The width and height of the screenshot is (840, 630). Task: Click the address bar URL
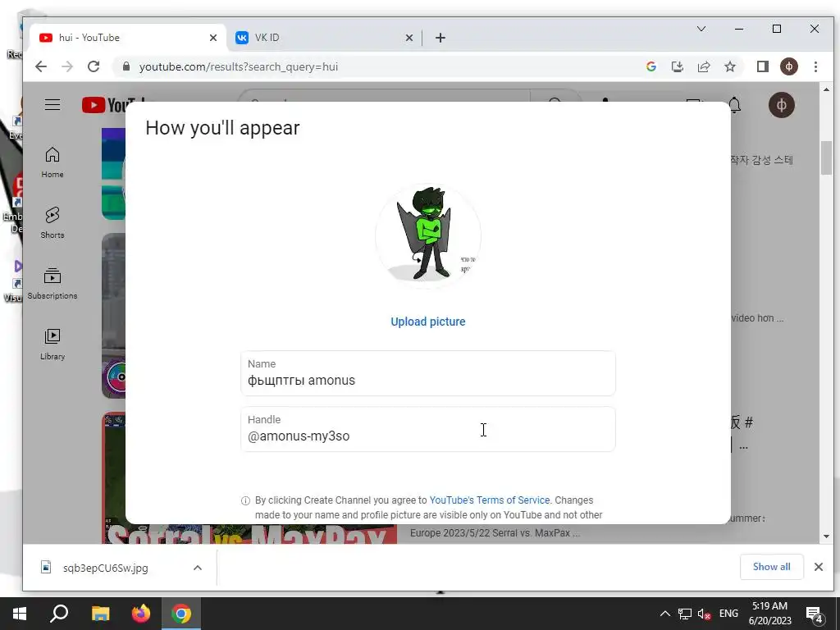239,66
